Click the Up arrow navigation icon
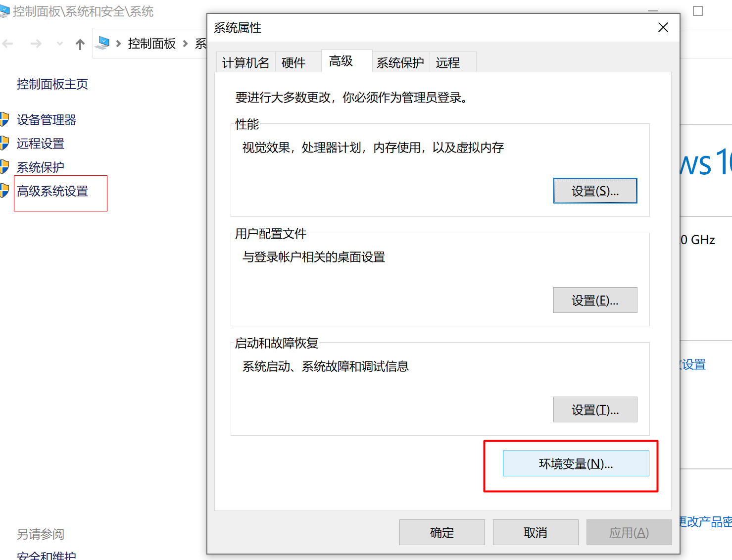 tap(80, 45)
